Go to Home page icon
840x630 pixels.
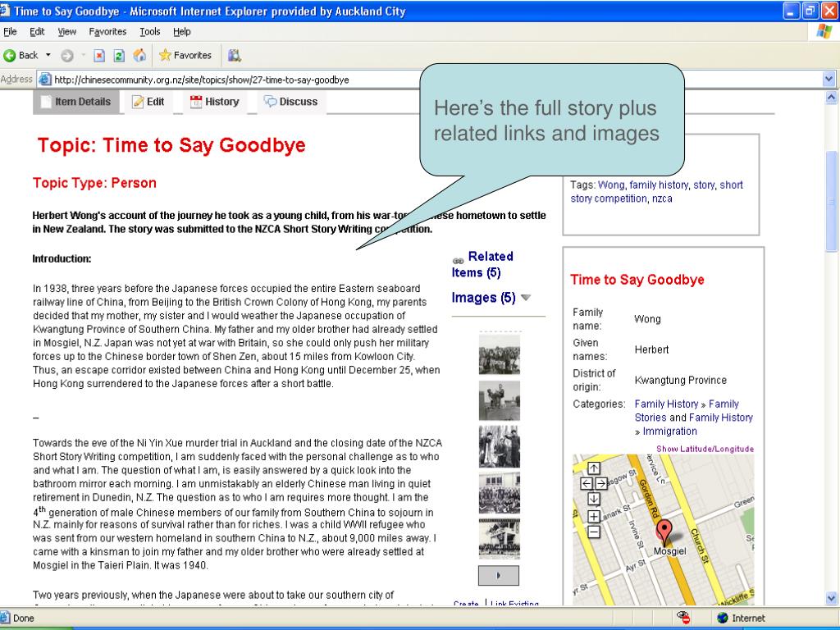(x=139, y=55)
